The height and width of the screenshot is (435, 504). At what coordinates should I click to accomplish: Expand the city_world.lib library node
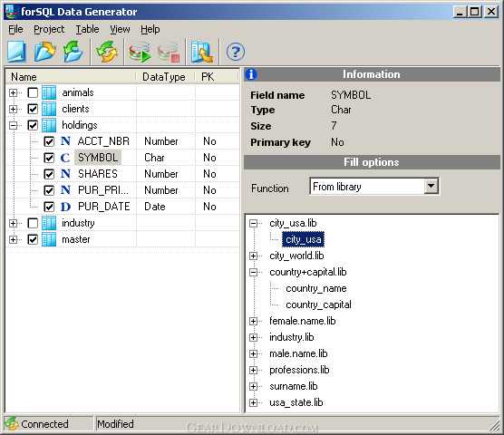[x=254, y=256]
